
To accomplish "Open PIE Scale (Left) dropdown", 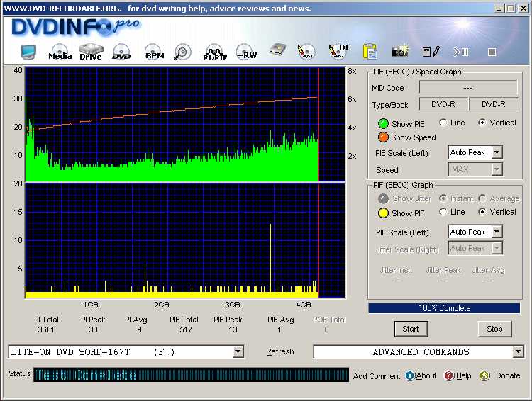I will pyautogui.click(x=497, y=152).
